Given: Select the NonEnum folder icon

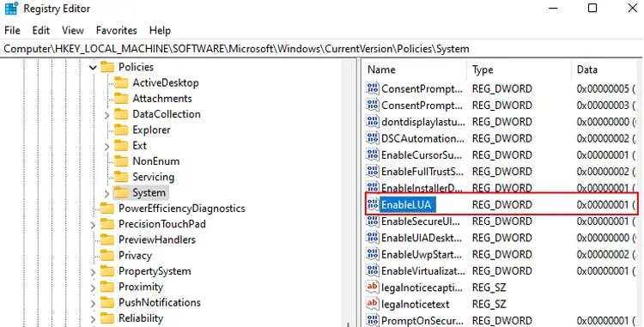Looking at the screenshot, I should point(121,161).
